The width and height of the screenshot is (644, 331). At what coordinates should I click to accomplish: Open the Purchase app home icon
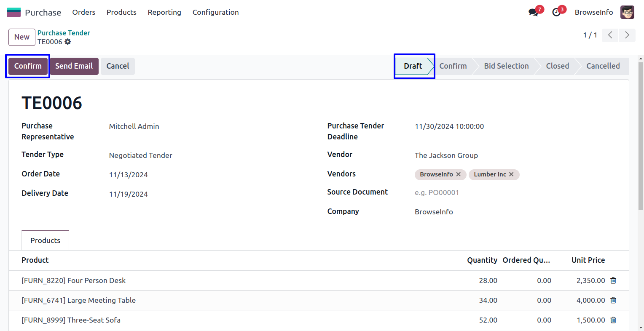(13, 12)
